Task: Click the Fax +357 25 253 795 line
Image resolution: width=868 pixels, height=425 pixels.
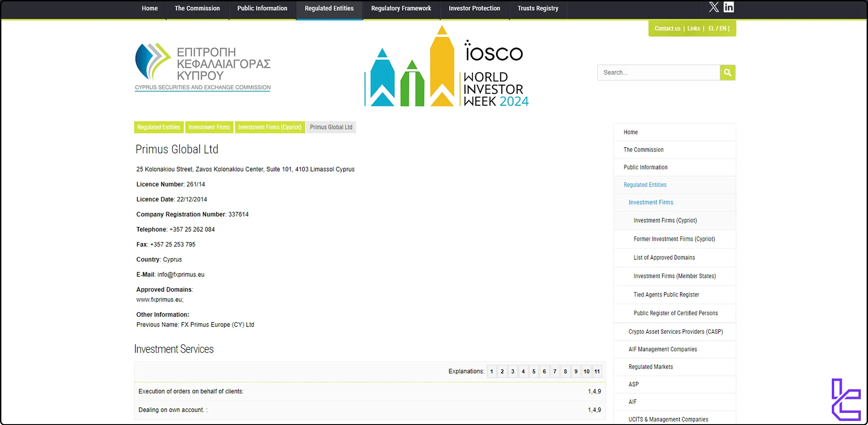Action: tap(166, 244)
